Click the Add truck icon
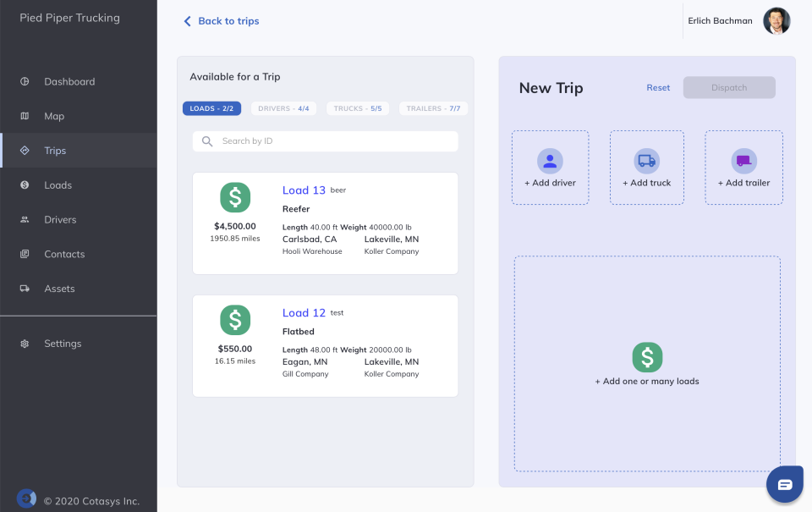812x512 pixels. pos(647,161)
